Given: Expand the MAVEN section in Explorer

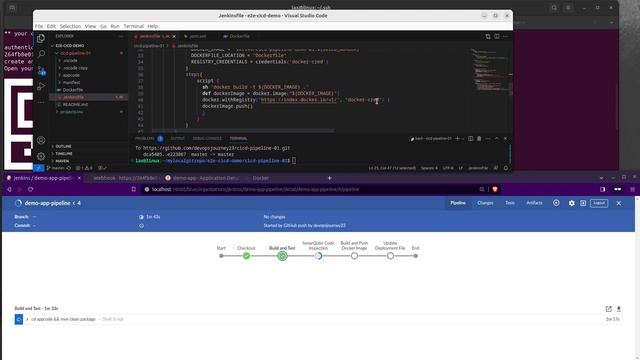Looking at the screenshot, I should pyautogui.click(x=62, y=161).
